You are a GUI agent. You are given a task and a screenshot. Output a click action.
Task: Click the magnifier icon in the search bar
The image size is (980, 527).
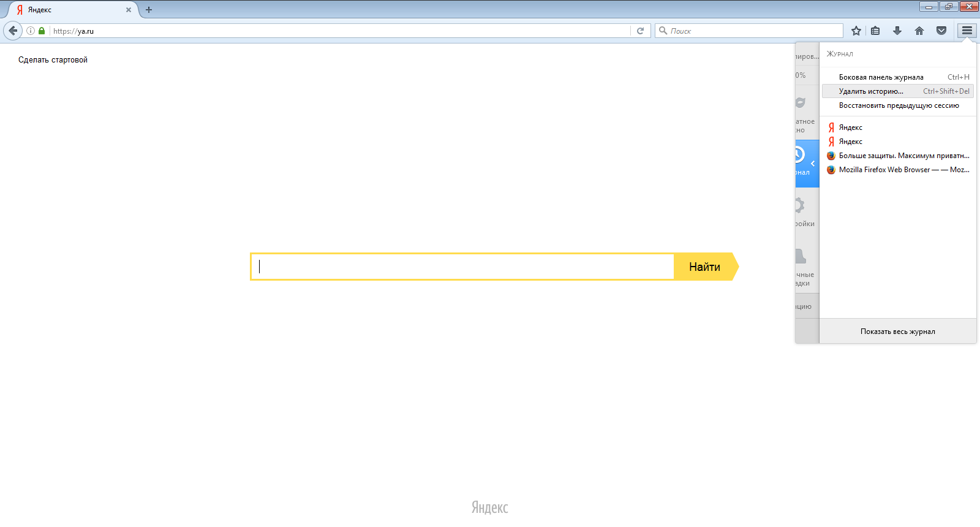(x=663, y=31)
